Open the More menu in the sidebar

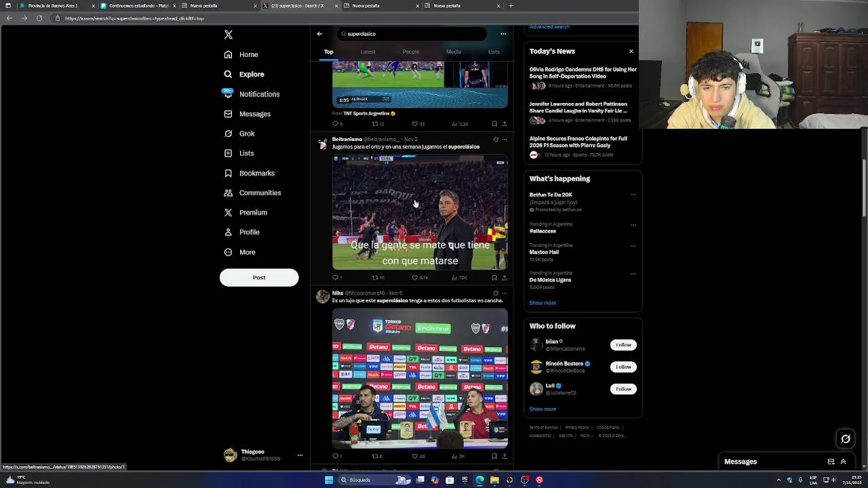[x=240, y=252]
